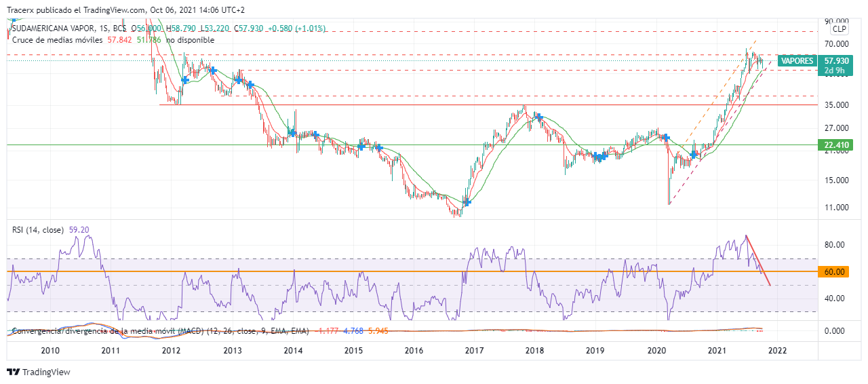Select the blue cross marker at the 2016 low
This screenshot has width=868, height=384.
[x=467, y=202]
